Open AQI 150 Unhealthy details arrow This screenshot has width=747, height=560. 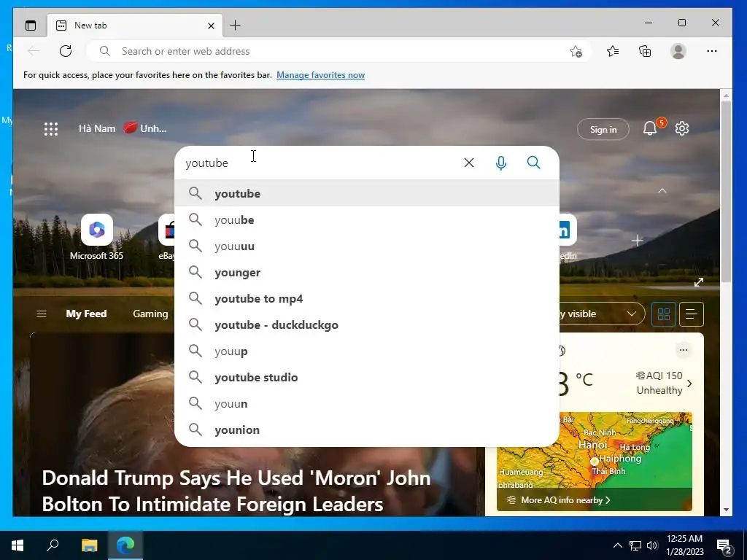689,383
